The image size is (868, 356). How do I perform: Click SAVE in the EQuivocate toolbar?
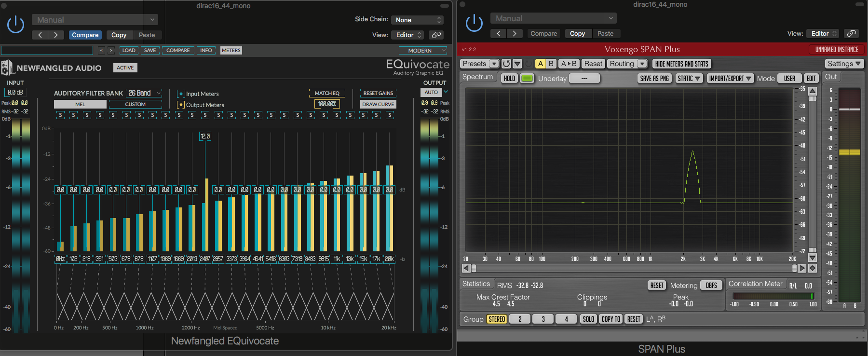150,50
